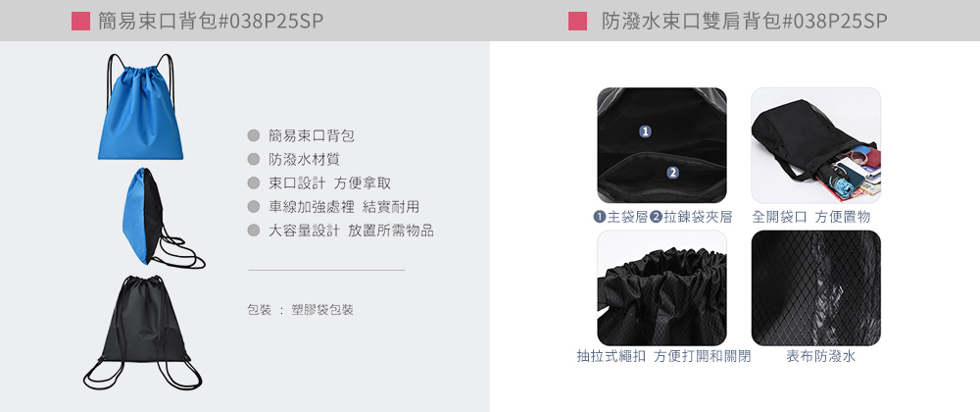Click gray bullet beside 大容量設計 放置所需物品
980x412 pixels.
coord(253,231)
